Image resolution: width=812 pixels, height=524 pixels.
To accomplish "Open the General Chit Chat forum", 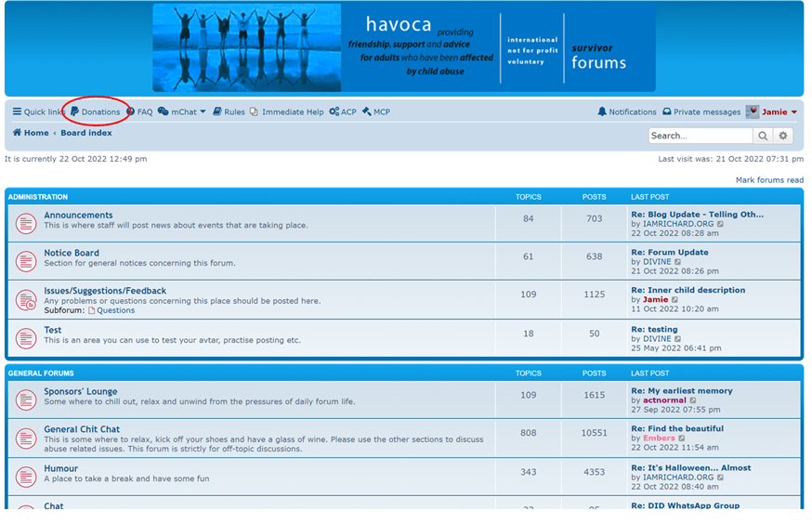I will click(x=82, y=429).
